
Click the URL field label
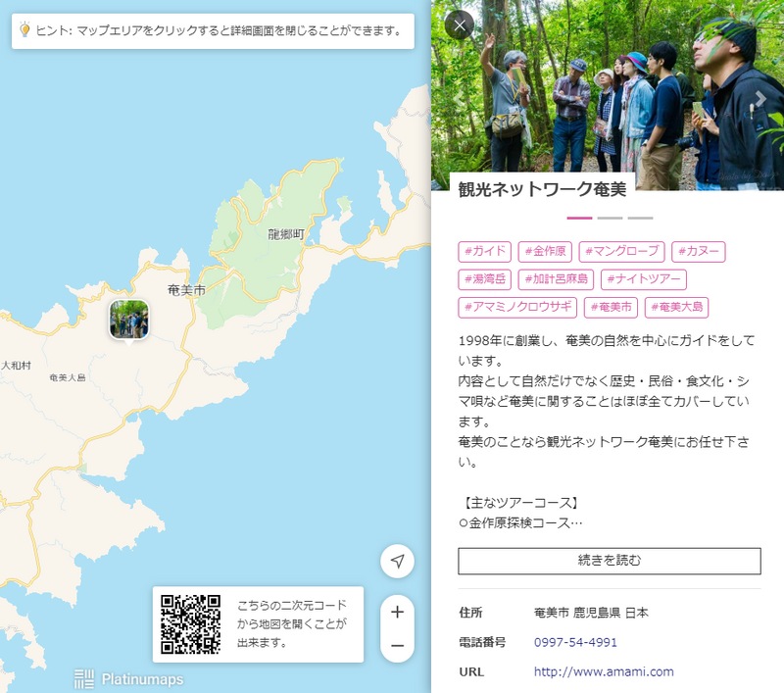[471, 671]
